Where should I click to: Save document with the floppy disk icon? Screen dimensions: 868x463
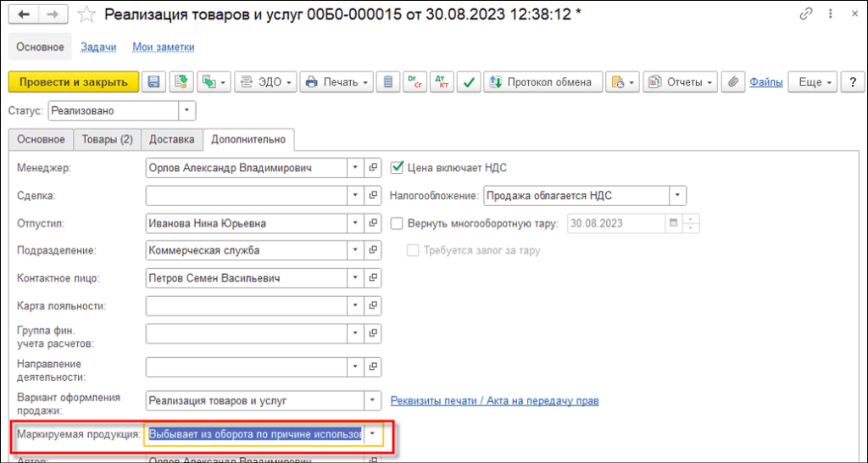[154, 82]
